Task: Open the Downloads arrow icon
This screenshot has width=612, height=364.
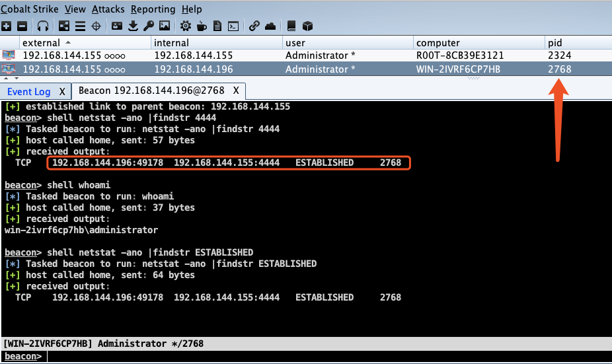Action: click(133, 26)
